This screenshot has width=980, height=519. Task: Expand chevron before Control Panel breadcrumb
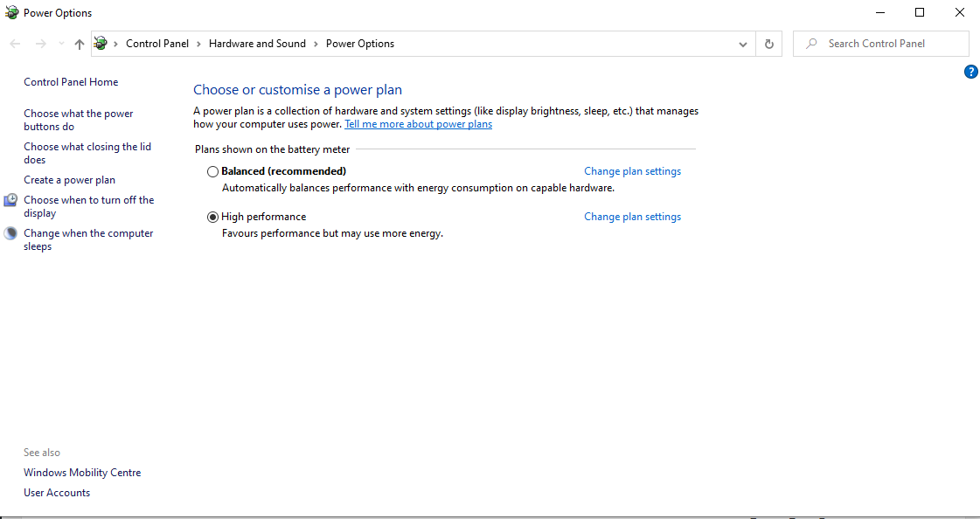coord(115,44)
